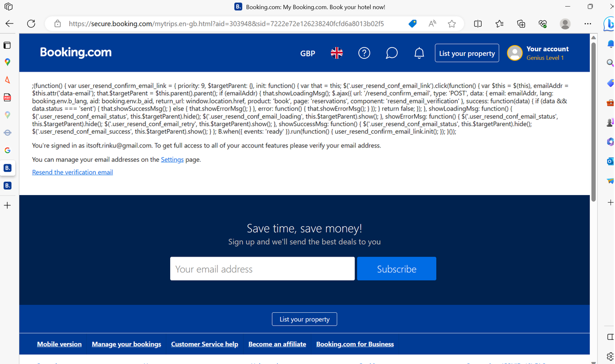Click Resend the verification email
Viewport: 615px width, 364px height.
[72, 172]
